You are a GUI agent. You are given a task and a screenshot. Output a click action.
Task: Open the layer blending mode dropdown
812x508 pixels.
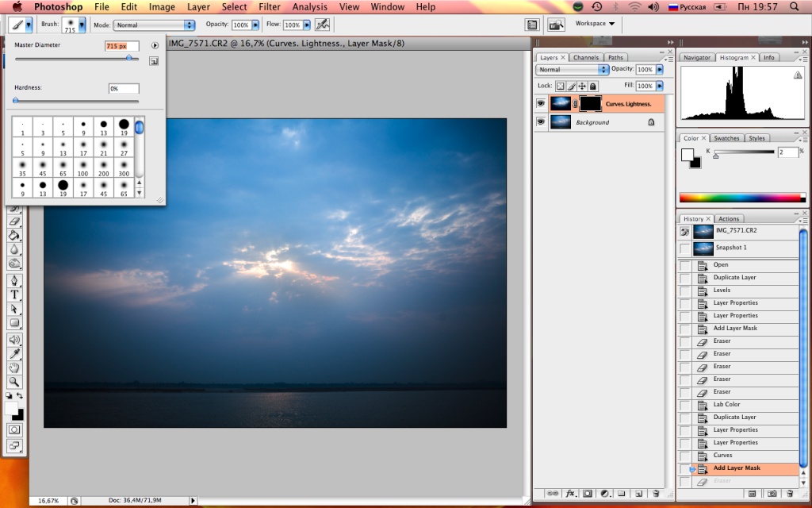tap(573, 70)
